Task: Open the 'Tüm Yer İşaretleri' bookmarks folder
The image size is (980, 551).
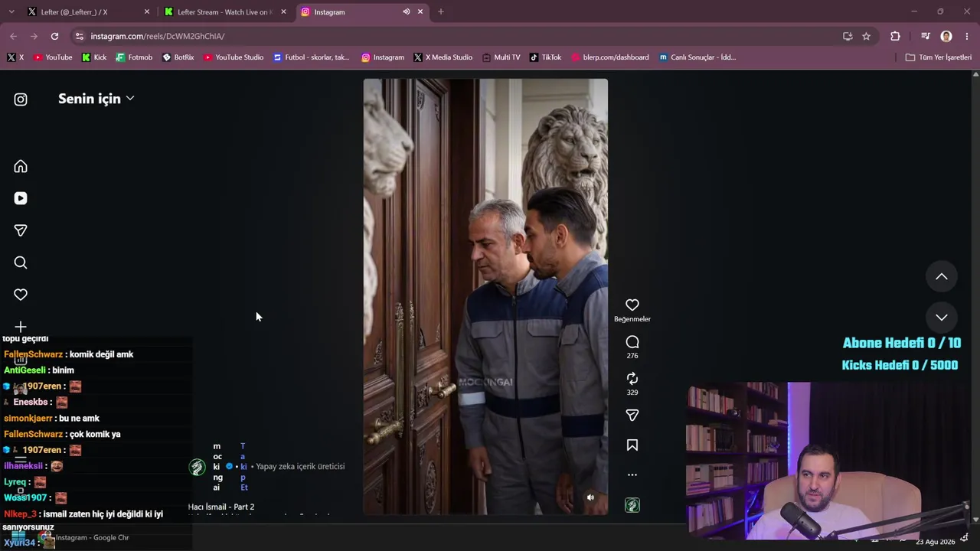Action: click(938, 57)
